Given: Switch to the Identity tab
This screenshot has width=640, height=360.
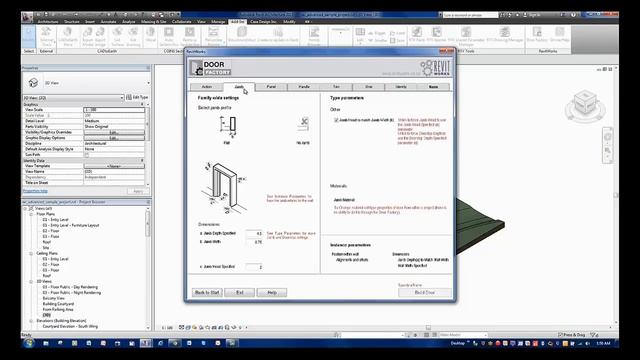Looking at the screenshot, I should tap(401, 87).
